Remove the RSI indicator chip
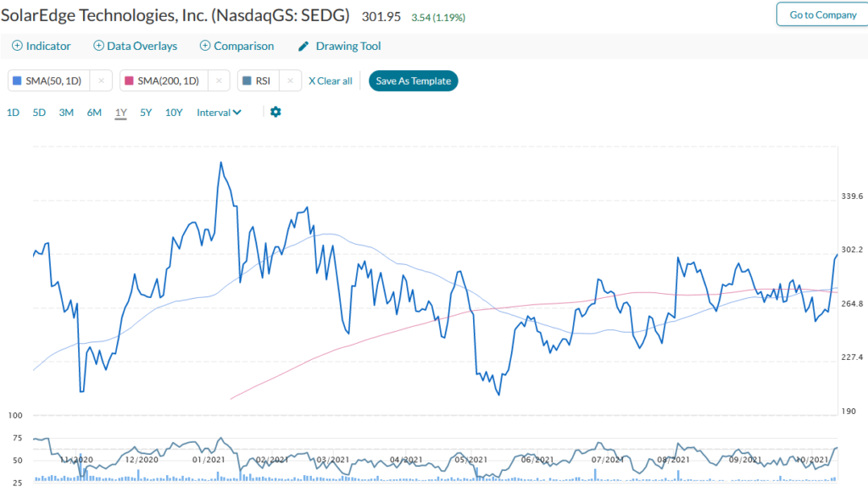This screenshot has width=868, height=492. tap(290, 80)
